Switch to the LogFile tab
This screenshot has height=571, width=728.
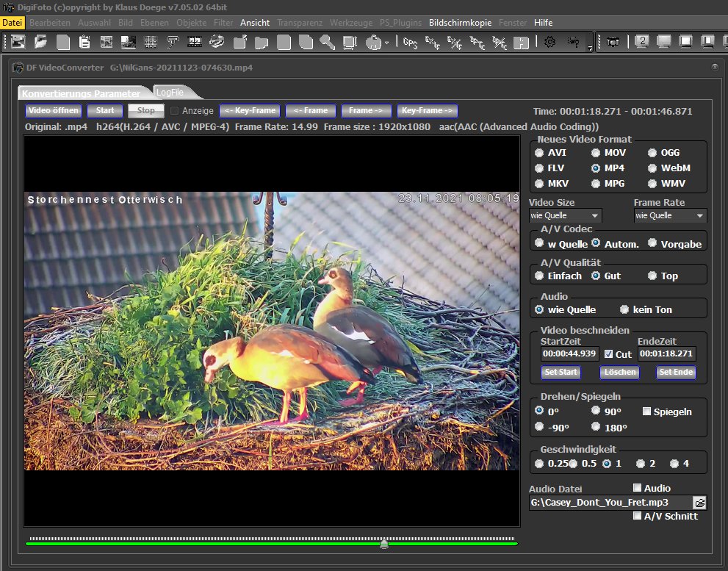[x=170, y=92]
